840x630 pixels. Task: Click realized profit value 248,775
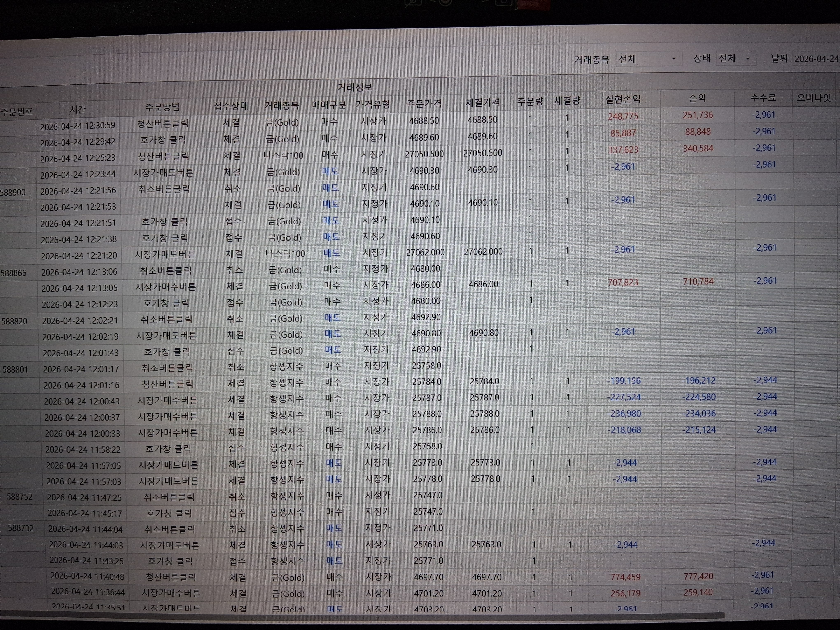pos(623,116)
